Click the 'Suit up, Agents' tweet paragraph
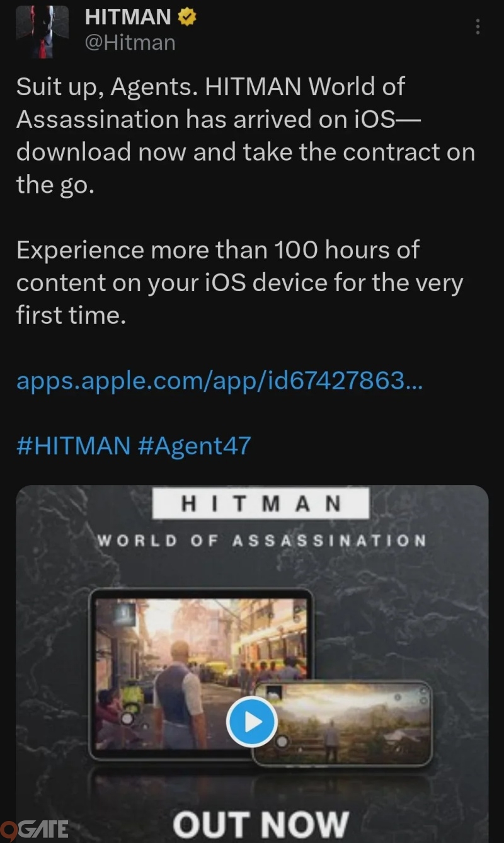 [246, 135]
